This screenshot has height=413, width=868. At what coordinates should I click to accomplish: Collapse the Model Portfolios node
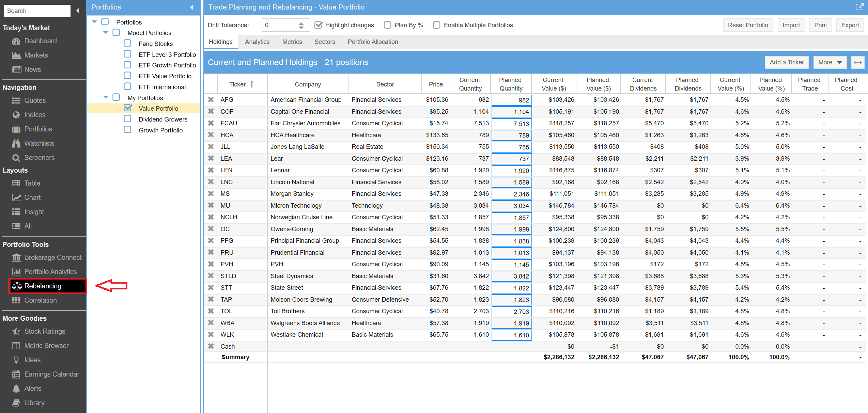point(106,32)
